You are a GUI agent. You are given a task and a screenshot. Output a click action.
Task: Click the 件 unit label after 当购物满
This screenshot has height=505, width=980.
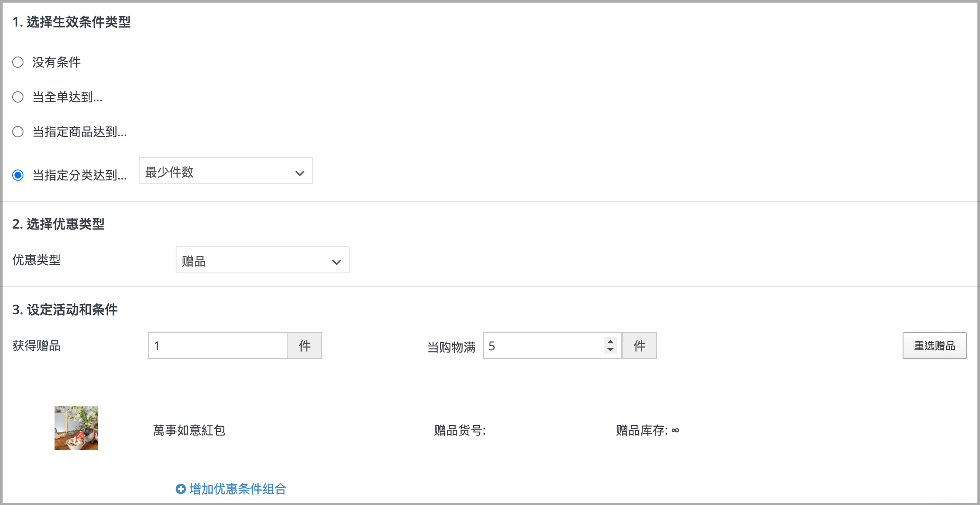(x=640, y=346)
